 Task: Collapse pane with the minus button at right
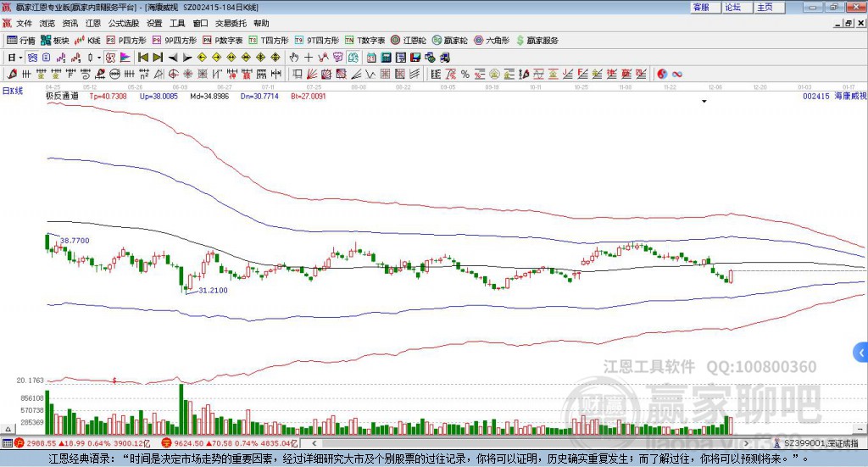(x=860, y=429)
